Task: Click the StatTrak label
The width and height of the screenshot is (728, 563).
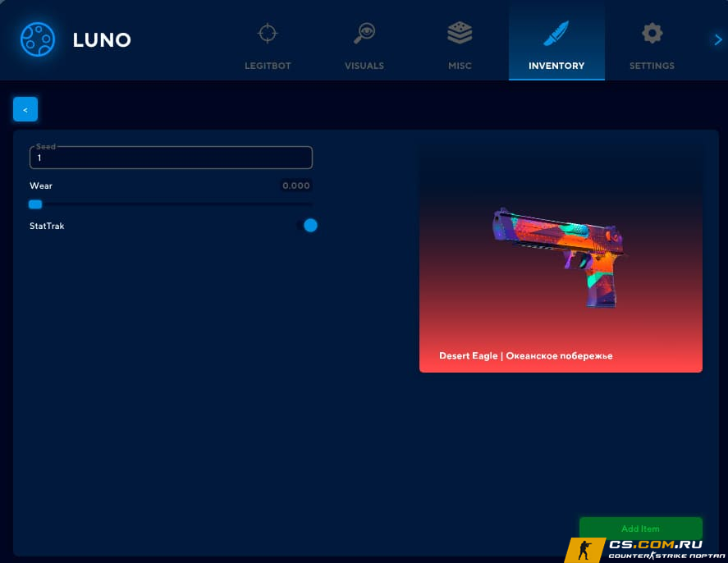Action: tap(47, 226)
